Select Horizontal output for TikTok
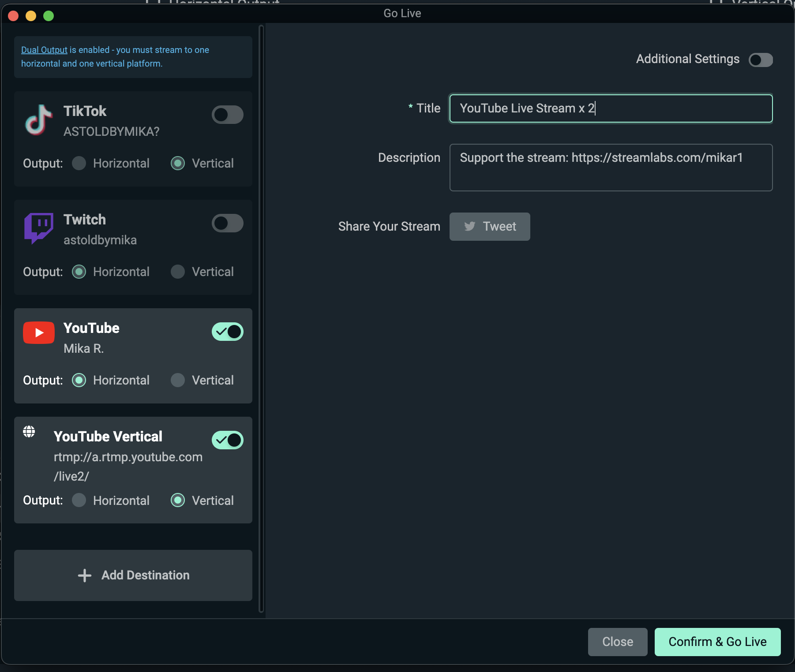 (79, 163)
